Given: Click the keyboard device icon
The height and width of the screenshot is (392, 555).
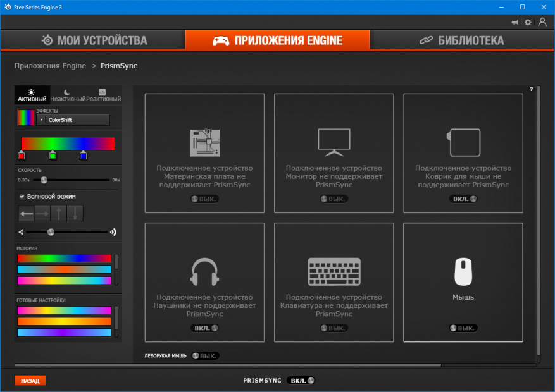Looking at the screenshot, I should (x=334, y=271).
